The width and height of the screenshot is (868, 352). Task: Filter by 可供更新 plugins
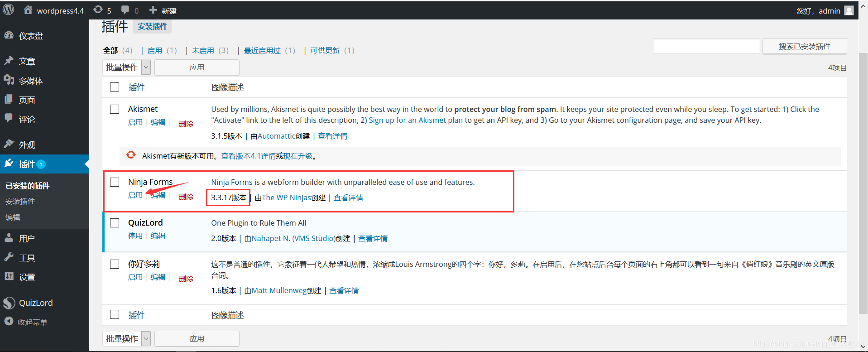pos(325,50)
